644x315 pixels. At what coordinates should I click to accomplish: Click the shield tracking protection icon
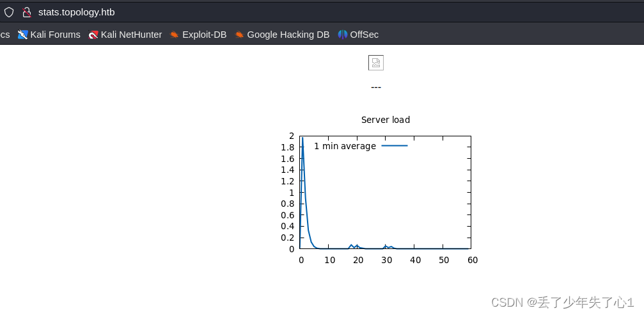point(8,12)
